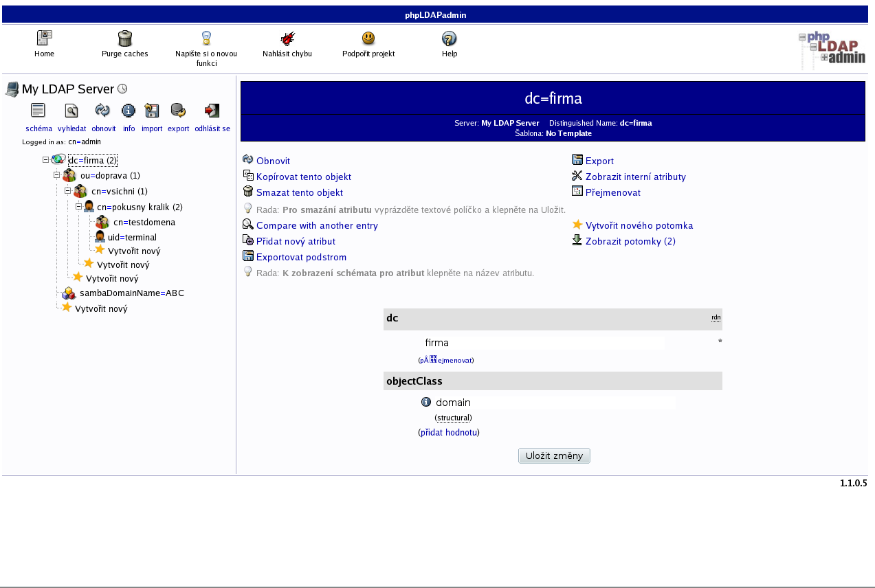Click the phpLDAPadmin logo image
This screenshot has width=875, height=588.
pyautogui.click(x=832, y=50)
